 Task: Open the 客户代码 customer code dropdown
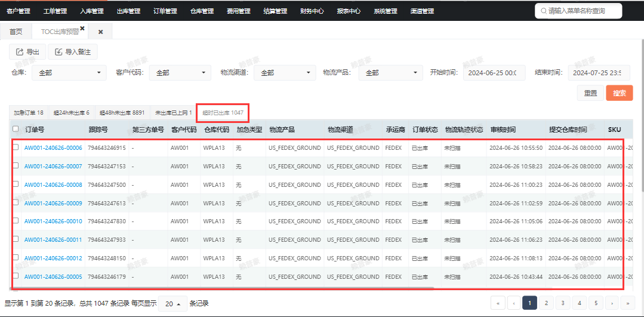[x=180, y=73]
